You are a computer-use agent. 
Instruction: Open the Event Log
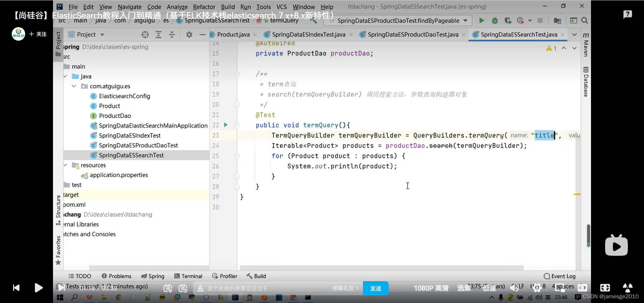point(559,276)
